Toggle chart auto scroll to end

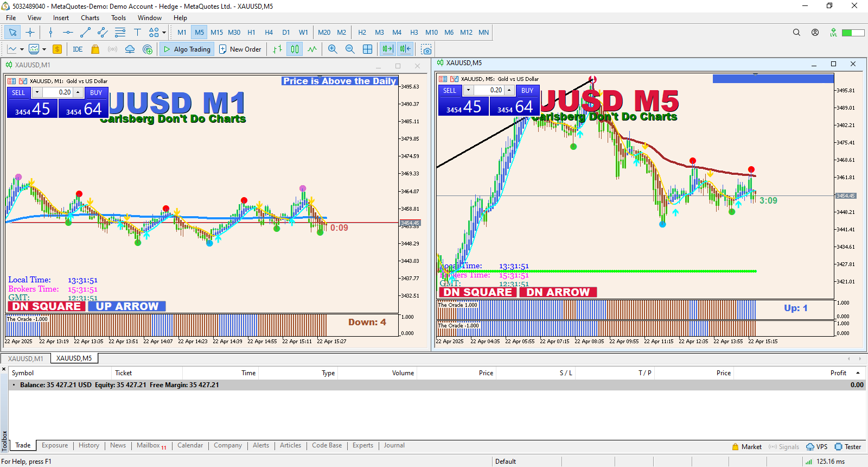387,49
